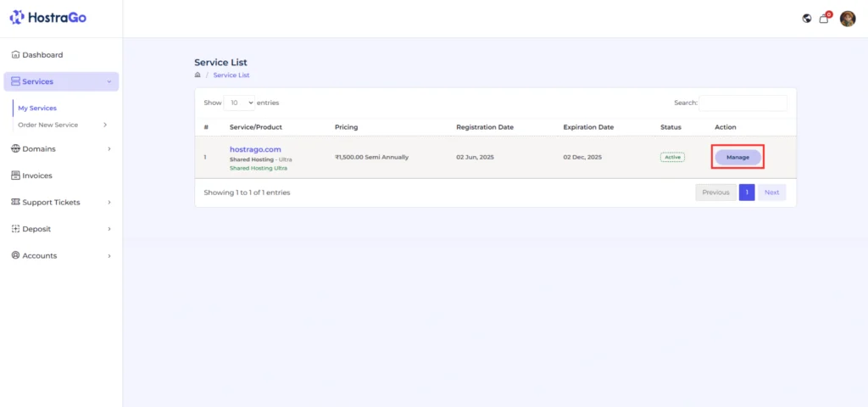This screenshot has height=407, width=868.
Task: Click the Previous pagination button
Action: pyautogui.click(x=715, y=192)
